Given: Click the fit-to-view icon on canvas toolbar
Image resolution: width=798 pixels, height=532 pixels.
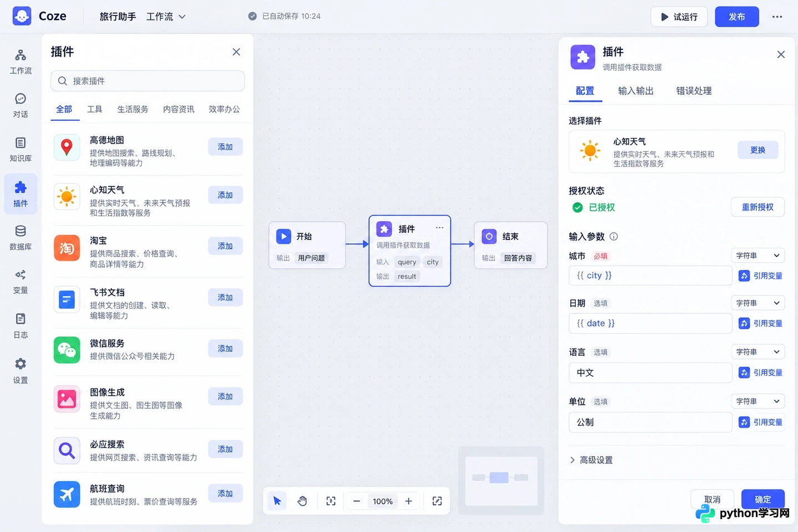Looking at the screenshot, I should pyautogui.click(x=331, y=501).
